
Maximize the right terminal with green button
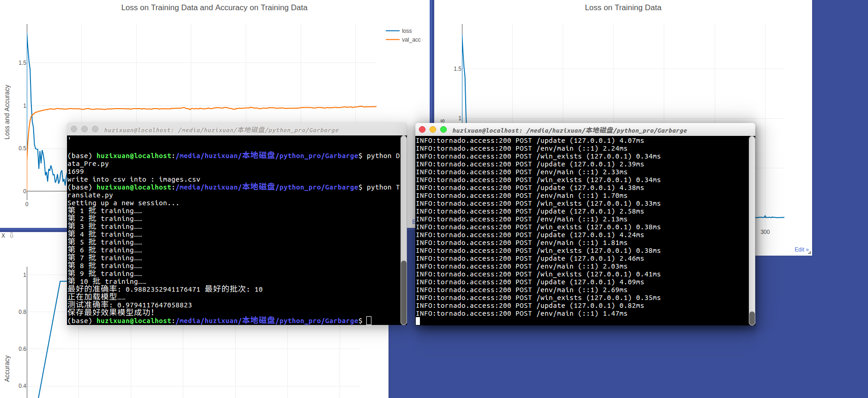(443, 130)
